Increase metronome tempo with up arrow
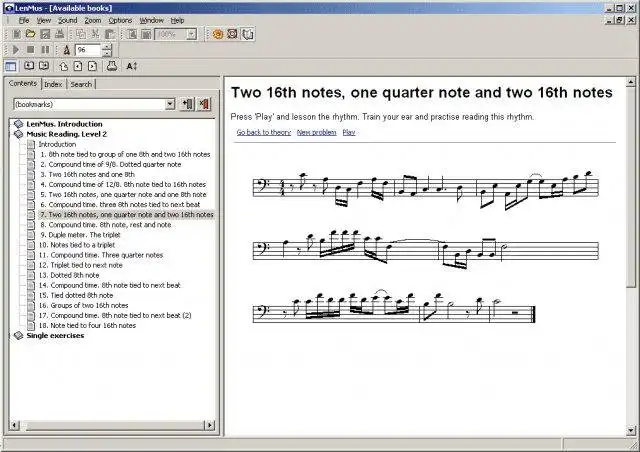 [x=107, y=47]
